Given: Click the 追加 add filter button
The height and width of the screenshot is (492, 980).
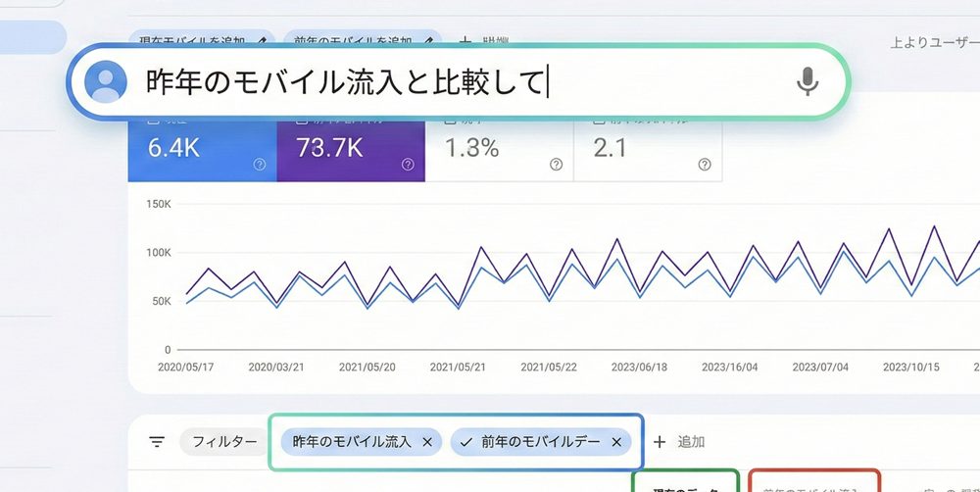Looking at the screenshot, I should [x=690, y=442].
